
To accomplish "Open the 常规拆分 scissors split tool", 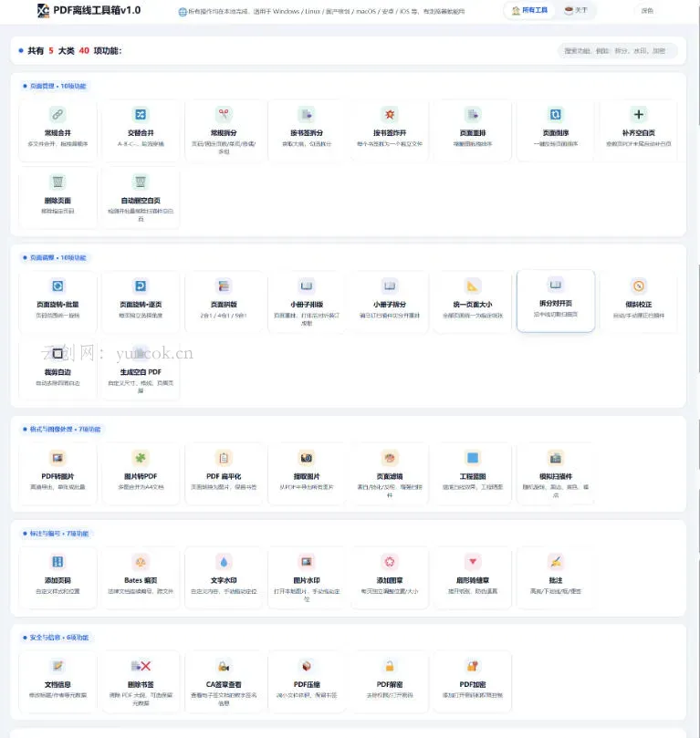I will click(x=224, y=130).
